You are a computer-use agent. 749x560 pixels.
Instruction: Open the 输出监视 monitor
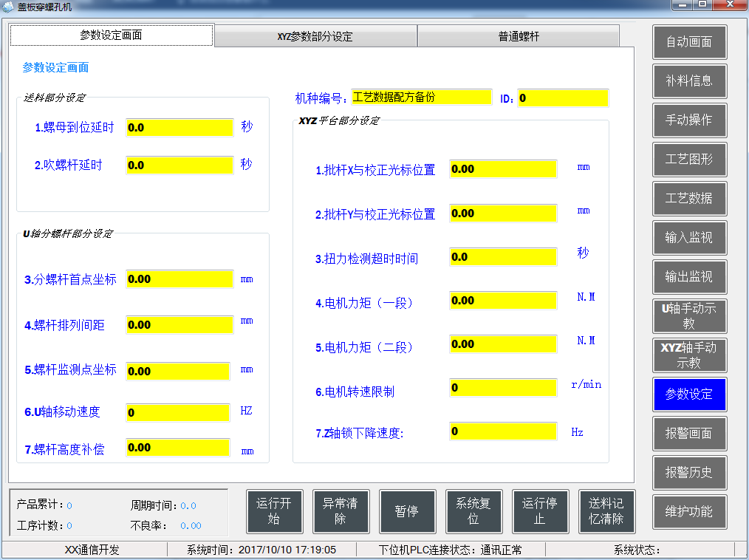[689, 277]
